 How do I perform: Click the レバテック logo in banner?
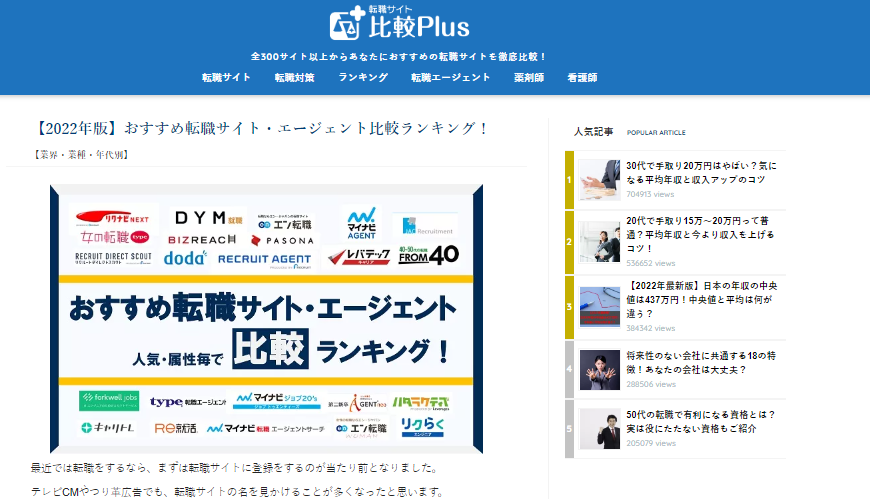pos(359,256)
